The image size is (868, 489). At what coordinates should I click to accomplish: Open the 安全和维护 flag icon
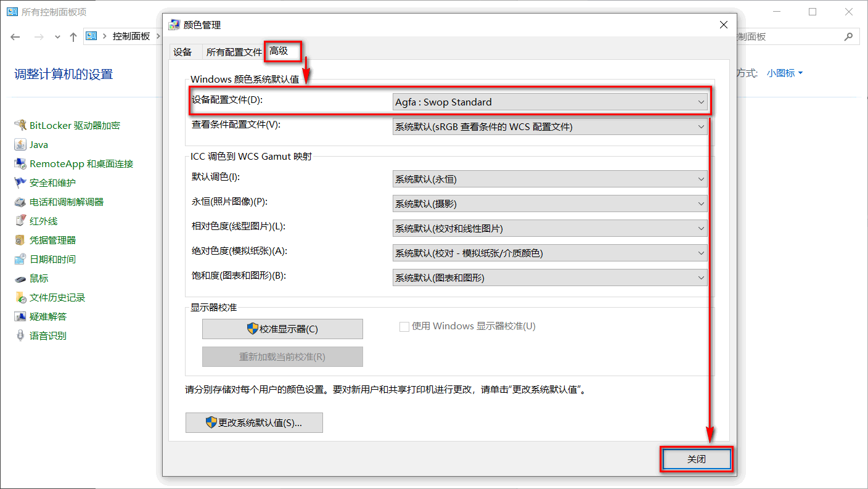coord(20,183)
